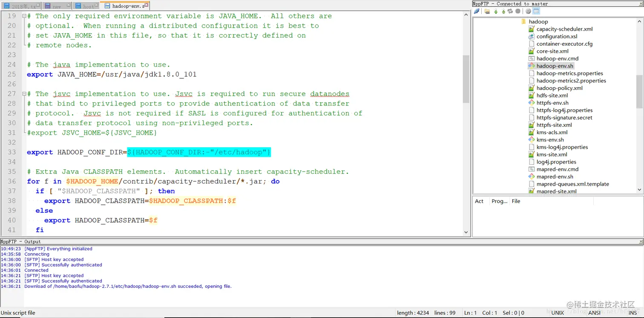Click the hadoop folder icon in tree
644x318 pixels.
(524, 21)
